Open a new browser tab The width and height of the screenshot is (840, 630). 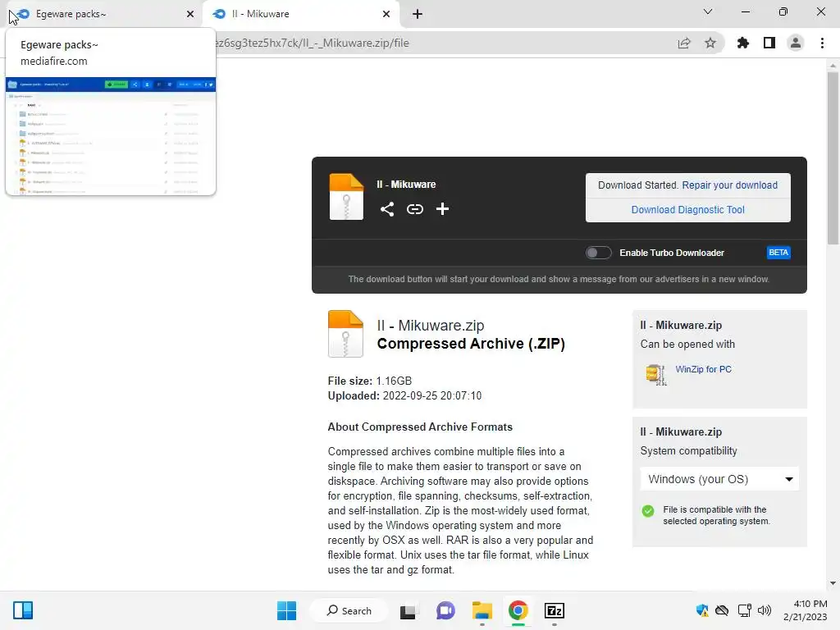pyautogui.click(x=418, y=14)
